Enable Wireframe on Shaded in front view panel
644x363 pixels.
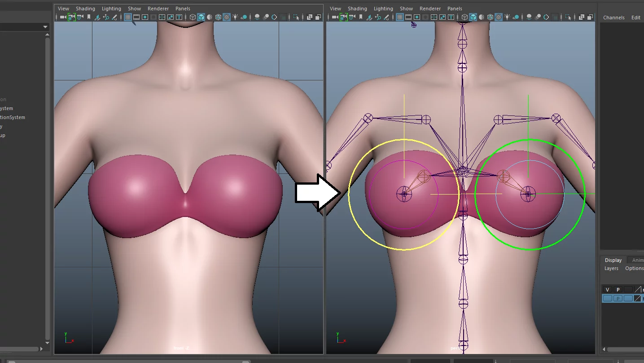coord(218,17)
